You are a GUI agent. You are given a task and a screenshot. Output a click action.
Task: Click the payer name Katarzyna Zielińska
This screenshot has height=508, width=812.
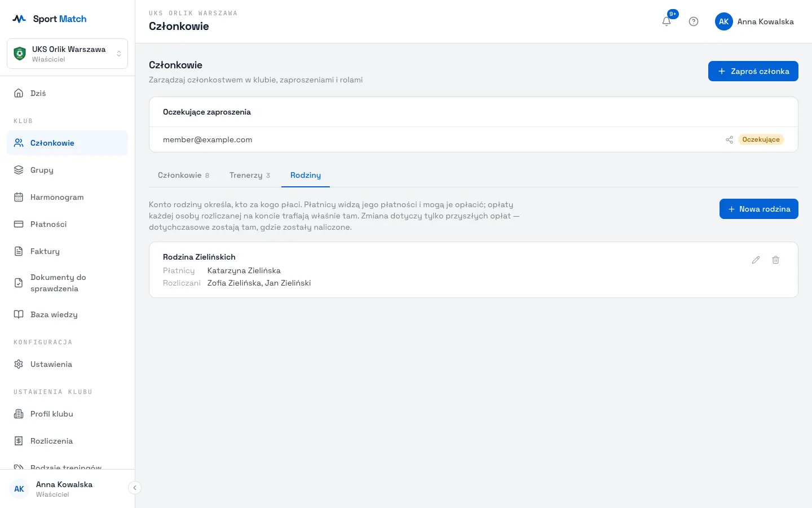coord(244,270)
